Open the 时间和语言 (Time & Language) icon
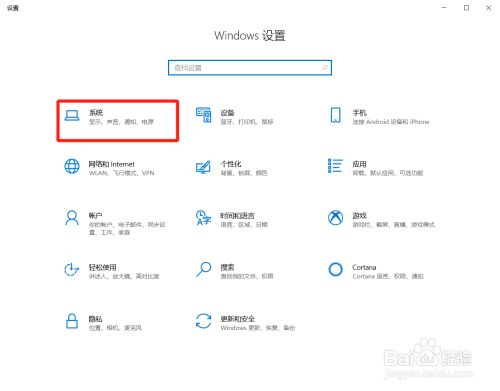The width and height of the screenshot is (500, 391). 203,218
